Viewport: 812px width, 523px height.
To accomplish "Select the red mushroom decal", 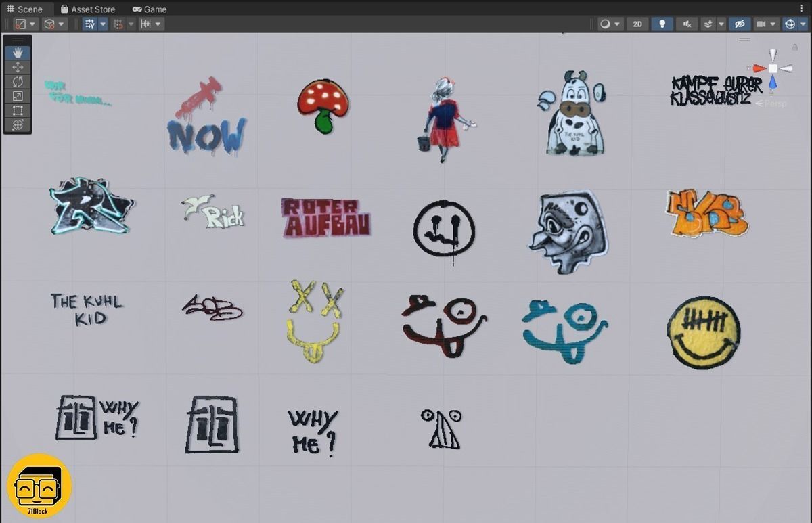I will coord(323,106).
